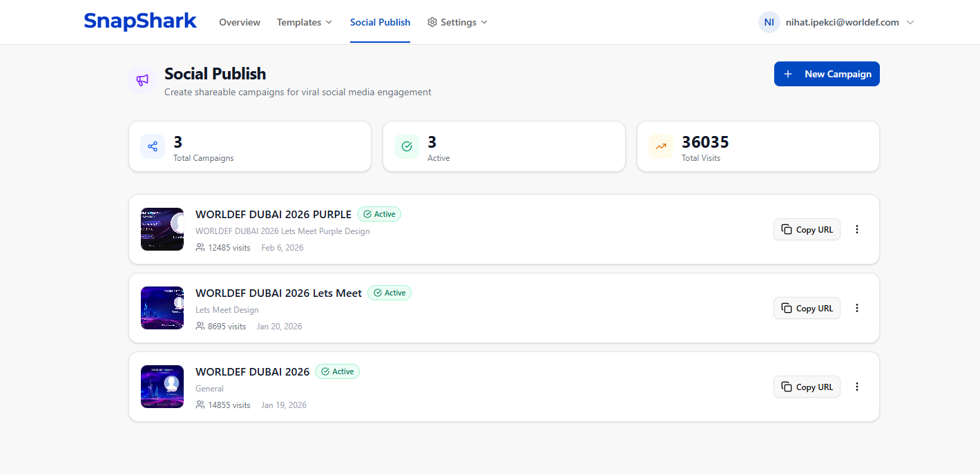
Task: Open account dropdown chevron beside email
Action: pos(910,22)
